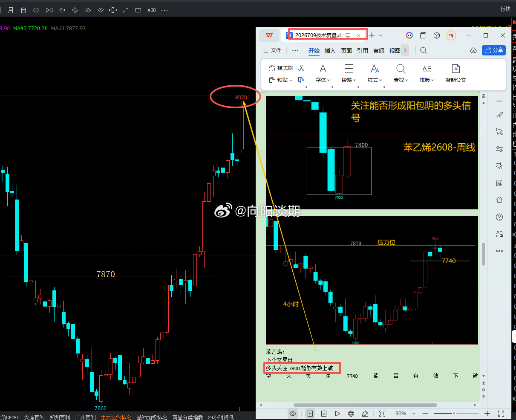Click WPS home logo button
516x420 pixels.
click(x=269, y=35)
